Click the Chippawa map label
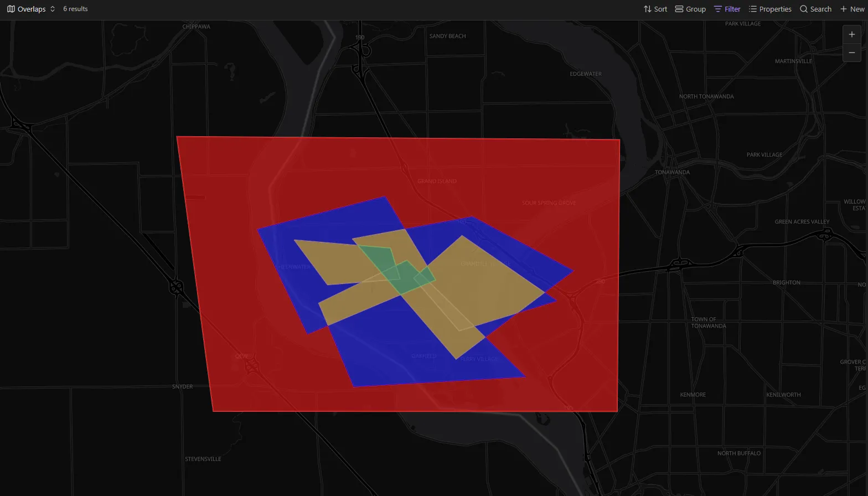 point(197,27)
